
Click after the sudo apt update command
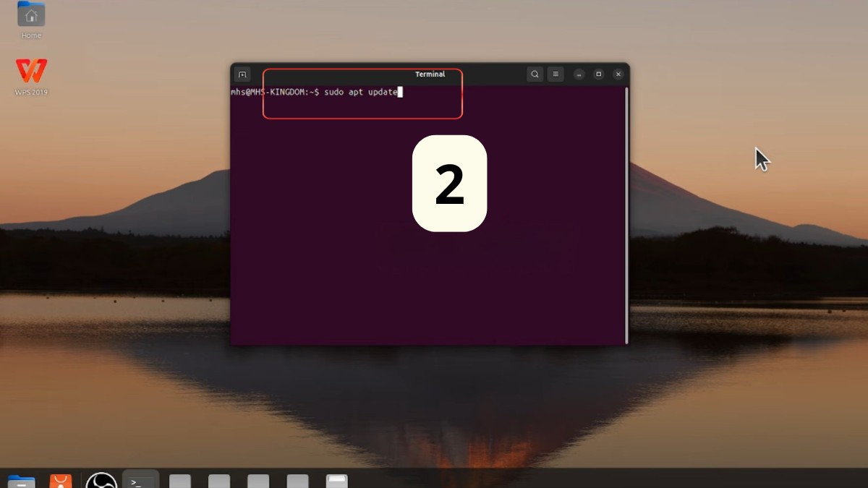402,92
